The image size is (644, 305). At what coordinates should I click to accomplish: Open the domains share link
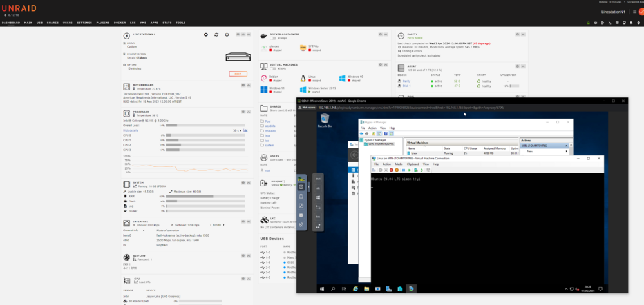(270, 131)
